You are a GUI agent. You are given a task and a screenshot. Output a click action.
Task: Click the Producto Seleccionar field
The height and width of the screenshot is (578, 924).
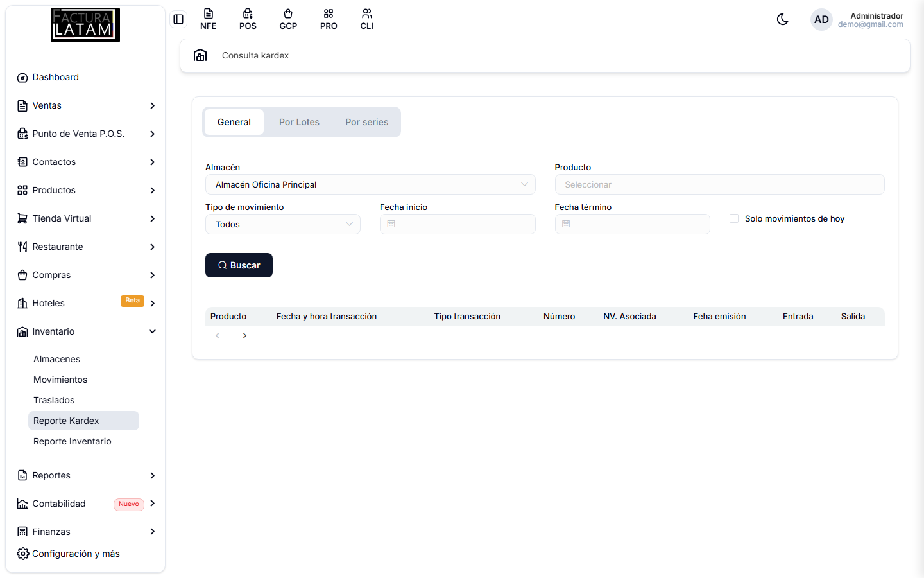click(x=719, y=184)
